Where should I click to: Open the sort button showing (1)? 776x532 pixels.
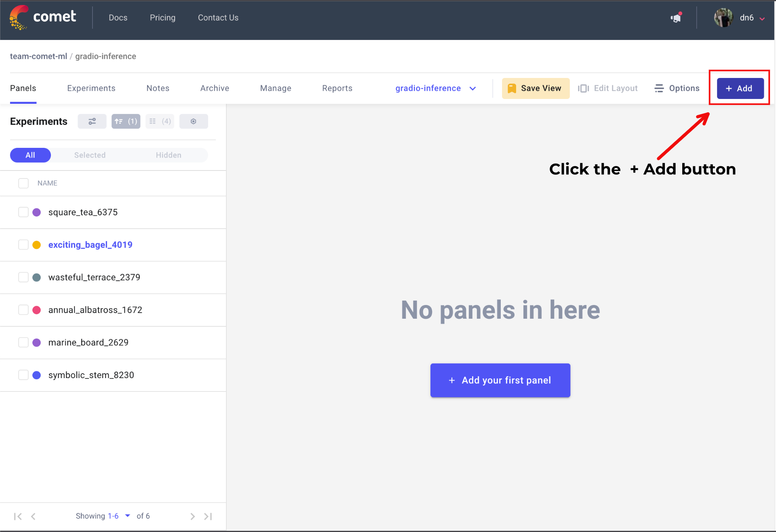tap(126, 121)
